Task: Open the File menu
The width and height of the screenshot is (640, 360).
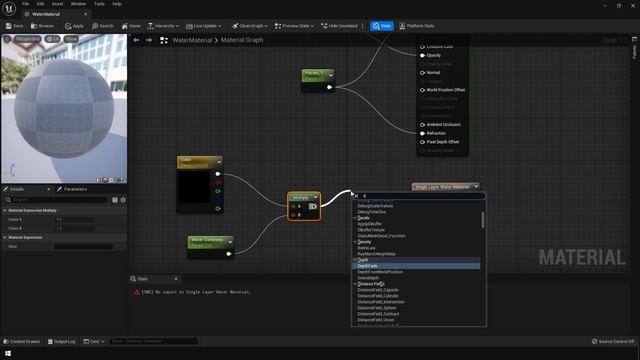Action: click(25, 4)
